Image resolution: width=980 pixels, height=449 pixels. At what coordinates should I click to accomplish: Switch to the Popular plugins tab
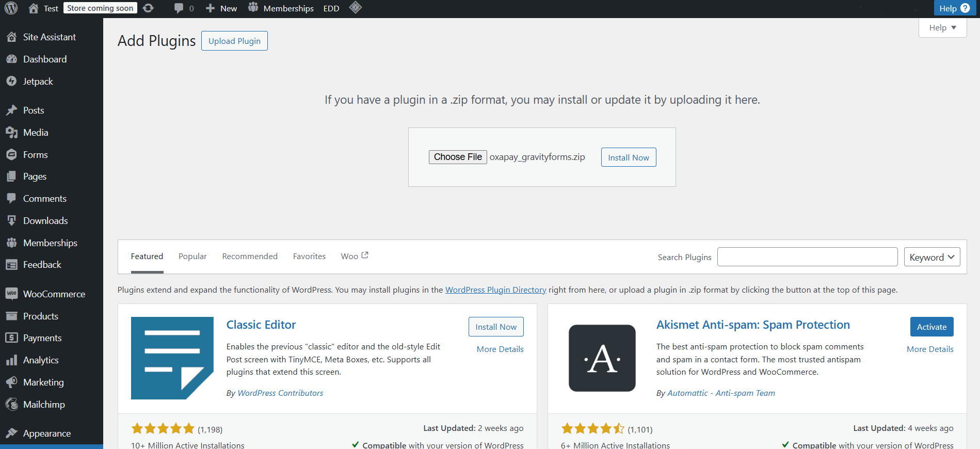[x=192, y=256]
